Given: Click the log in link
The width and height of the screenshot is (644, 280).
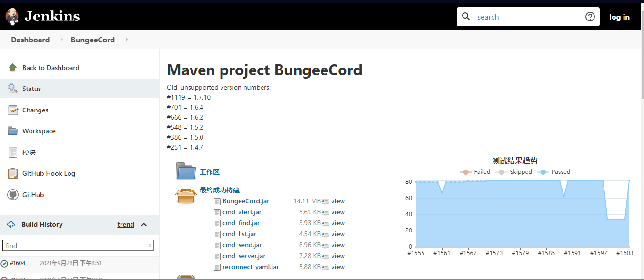Looking at the screenshot, I should point(619,17).
